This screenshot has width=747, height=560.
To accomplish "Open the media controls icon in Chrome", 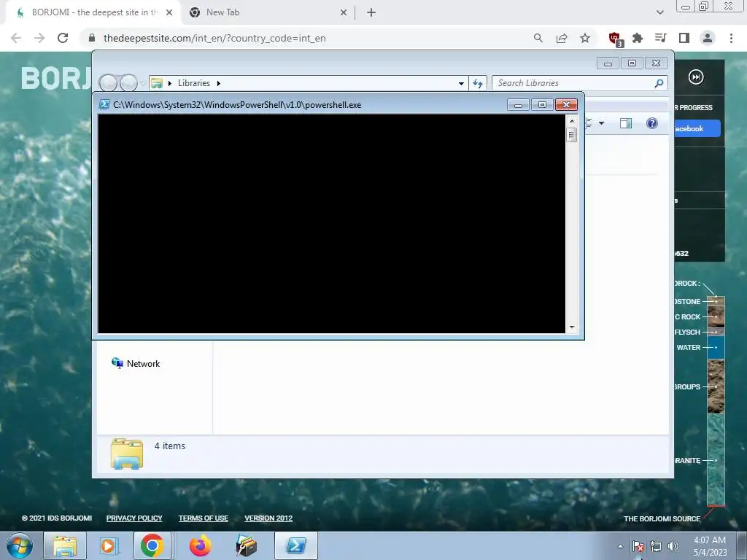I will (x=660, y=38).
